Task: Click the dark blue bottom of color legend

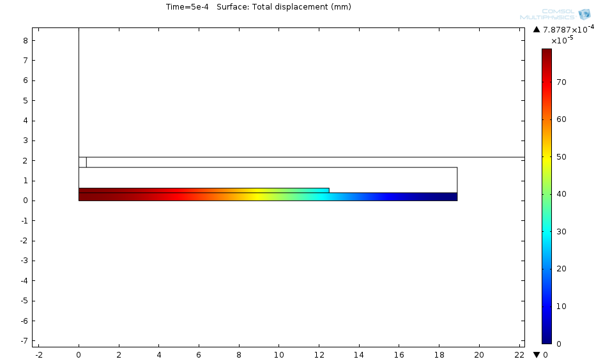Action: tap(547, 338)
